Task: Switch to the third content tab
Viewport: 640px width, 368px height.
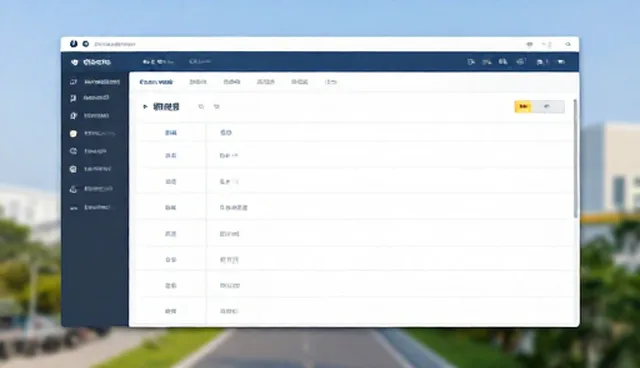Action: coord(232,82)
